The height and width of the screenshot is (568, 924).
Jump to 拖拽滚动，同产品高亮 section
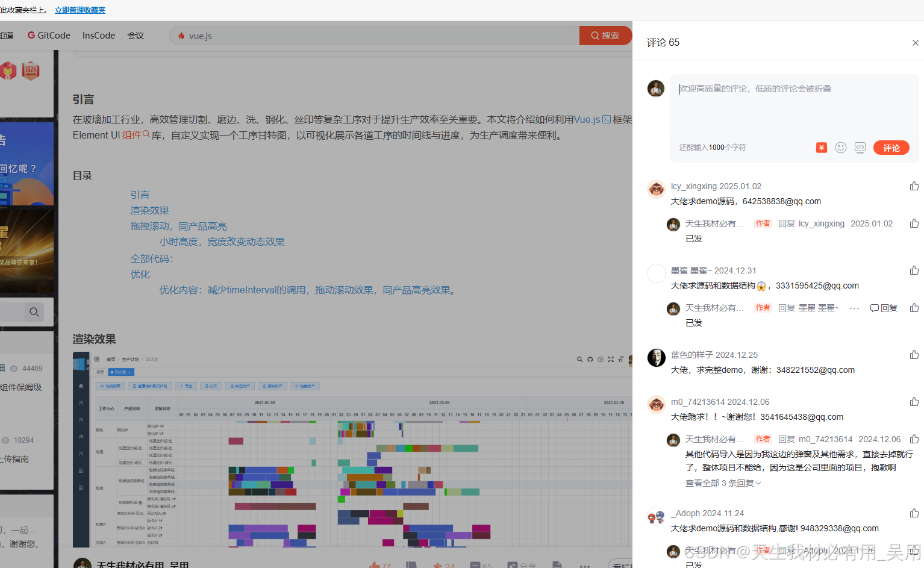[178, 226]
